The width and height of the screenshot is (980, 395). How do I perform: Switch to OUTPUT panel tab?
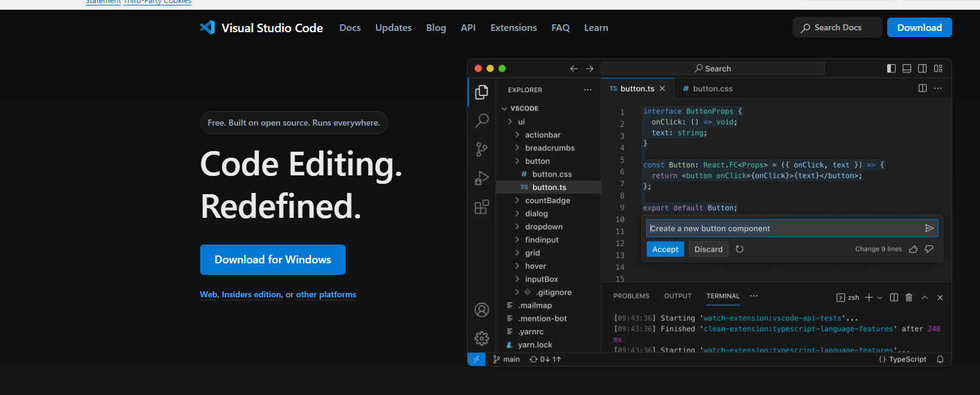(677, 296)
